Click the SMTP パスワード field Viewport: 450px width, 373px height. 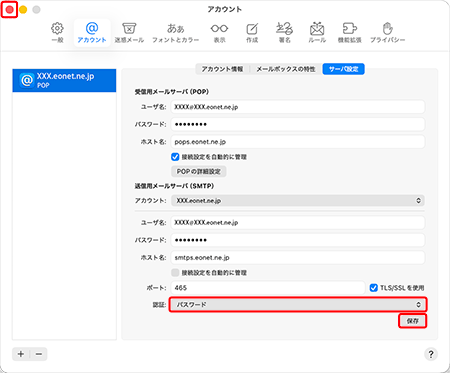pos(298,240)
